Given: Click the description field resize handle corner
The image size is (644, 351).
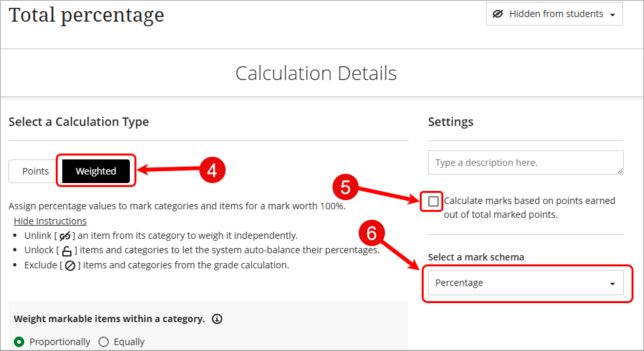Looking at the screenshot, I should click(x=620, y=171).
